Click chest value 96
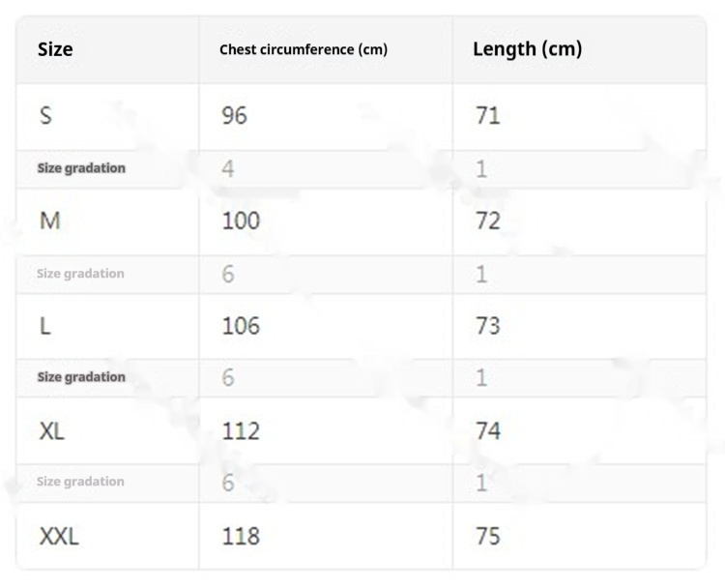 coord(235,115)
